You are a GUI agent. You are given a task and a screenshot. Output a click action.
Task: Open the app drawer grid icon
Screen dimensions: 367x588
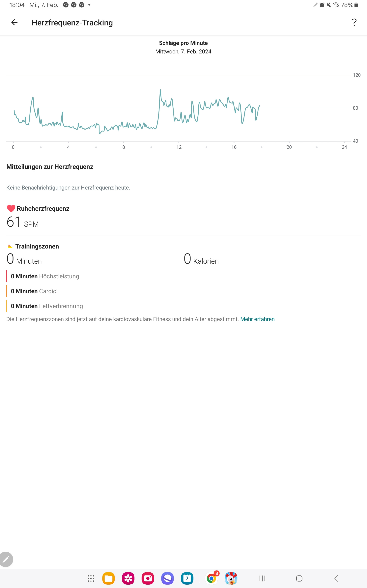pyautogui.click(x=91, y=578)
